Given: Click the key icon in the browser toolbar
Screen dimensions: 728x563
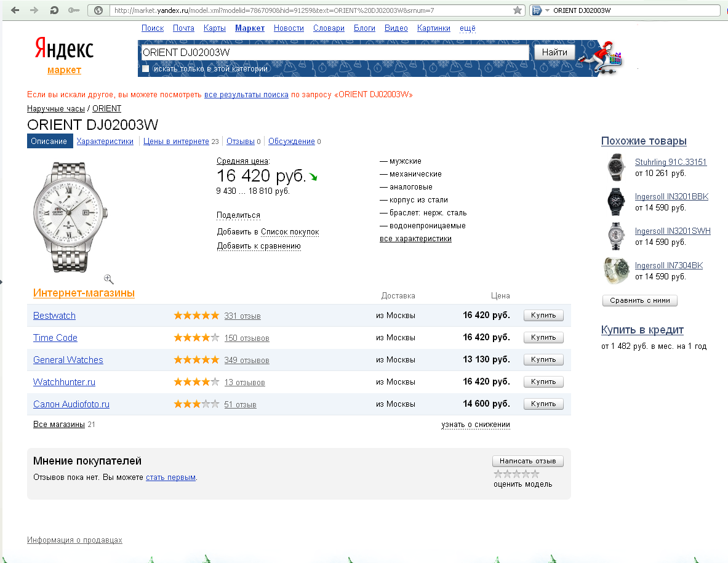Looking at the screenshot, I should pyautogui.click(x=74, y=10).
